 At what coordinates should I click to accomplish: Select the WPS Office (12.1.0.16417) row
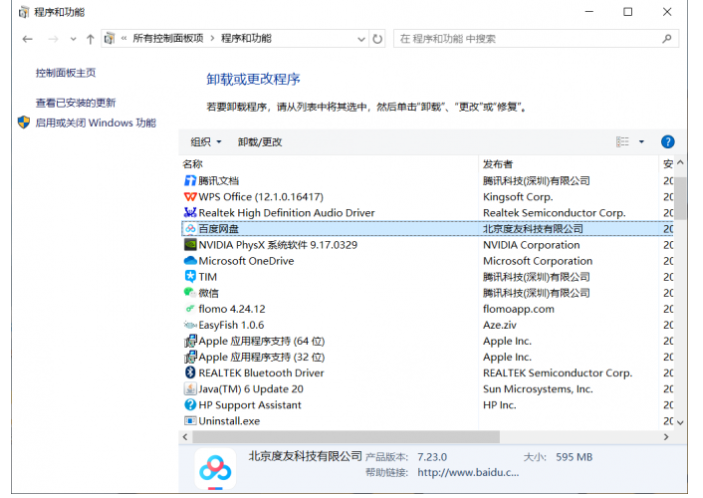click(x=427, y=197)
